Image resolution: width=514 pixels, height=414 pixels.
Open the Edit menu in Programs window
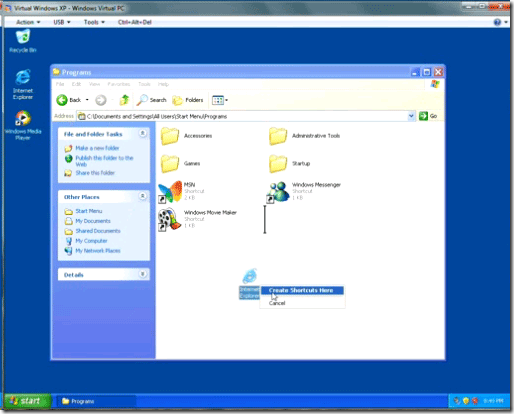(76, 84)
